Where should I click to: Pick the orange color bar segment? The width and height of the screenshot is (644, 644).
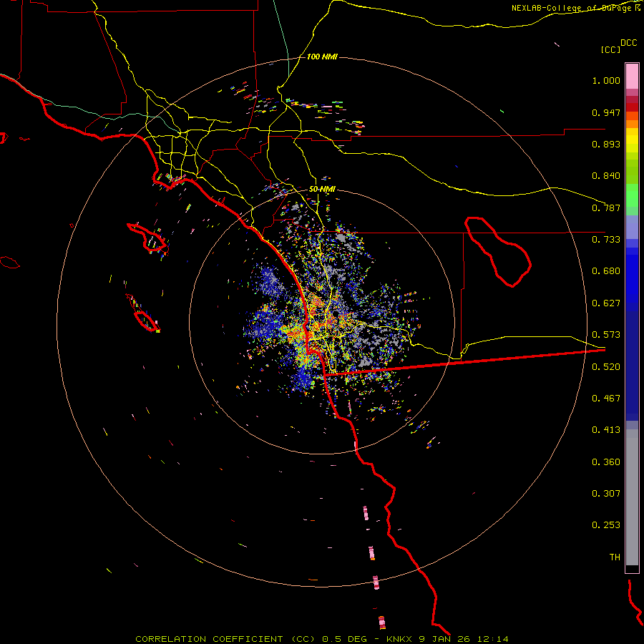point(632,124)
